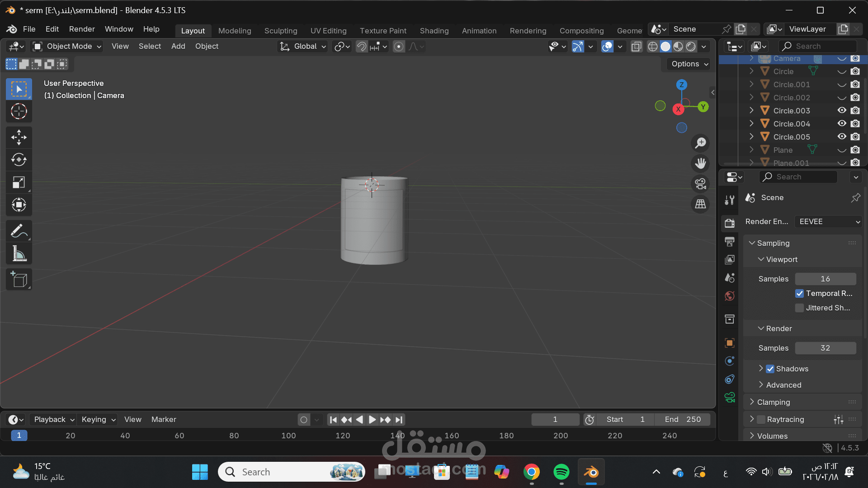
Task: Open the Output properties tab icon
Action: [729, 241]
